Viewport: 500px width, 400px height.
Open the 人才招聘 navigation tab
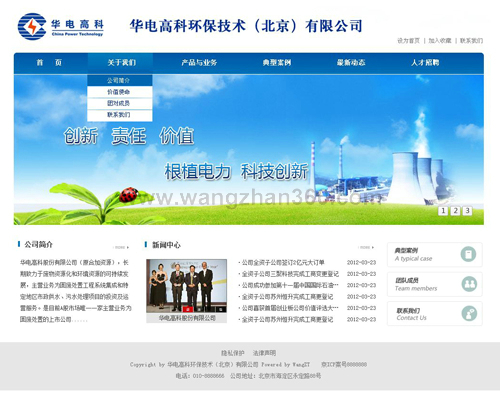pyautogui.click(x=425, y=63)
